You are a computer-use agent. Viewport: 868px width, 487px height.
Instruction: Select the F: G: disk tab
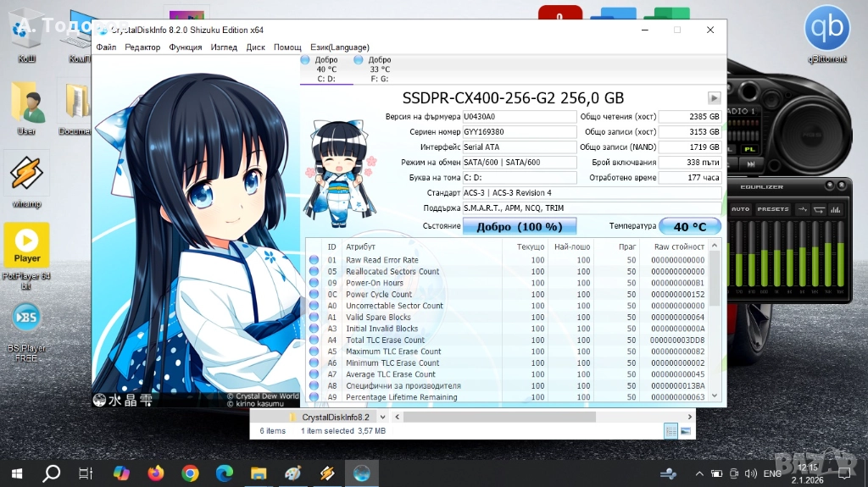pos(379,69)
